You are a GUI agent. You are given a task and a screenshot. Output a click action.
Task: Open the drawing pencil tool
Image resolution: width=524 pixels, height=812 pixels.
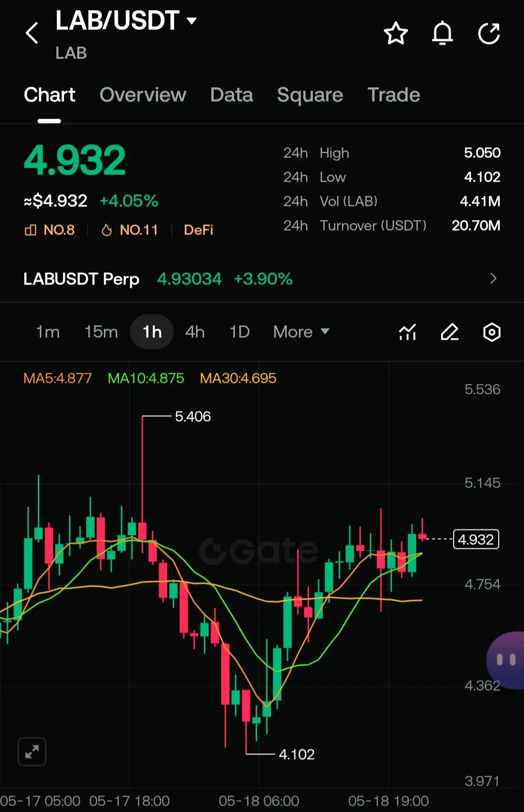point(450,332)
